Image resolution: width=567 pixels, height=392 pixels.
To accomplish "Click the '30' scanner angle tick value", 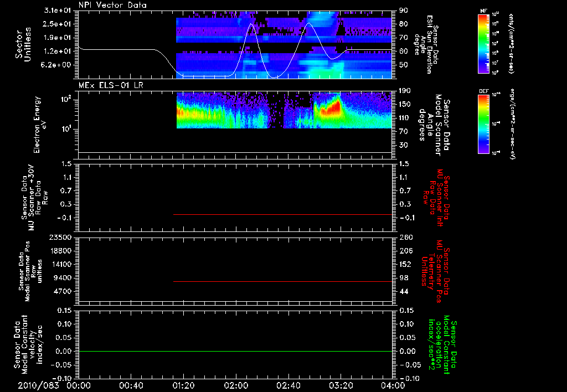I will 404,145.
